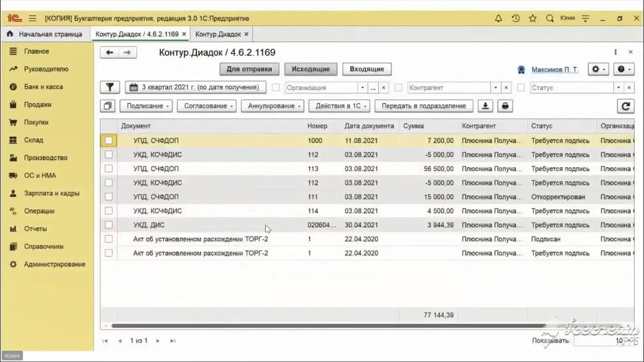Clear the Контрагент filter with its X

coord(506,87)
